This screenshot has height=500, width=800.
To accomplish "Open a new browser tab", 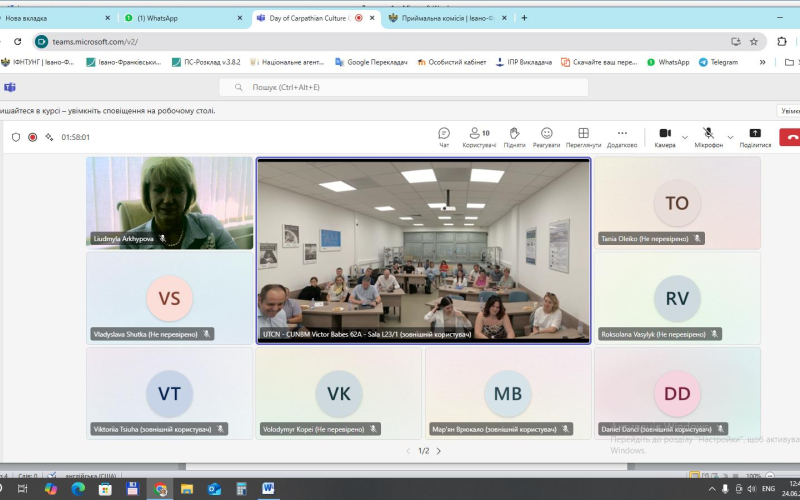I will coord(524,18).
